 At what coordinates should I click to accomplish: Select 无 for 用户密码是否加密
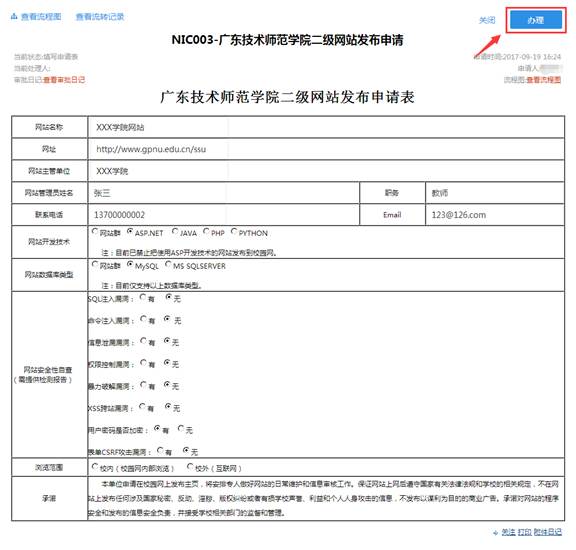181,428
